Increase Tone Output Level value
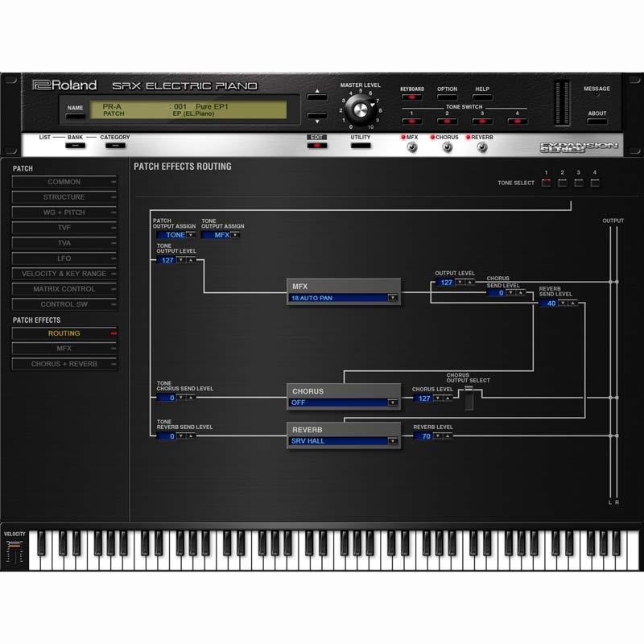 point(191,260)
